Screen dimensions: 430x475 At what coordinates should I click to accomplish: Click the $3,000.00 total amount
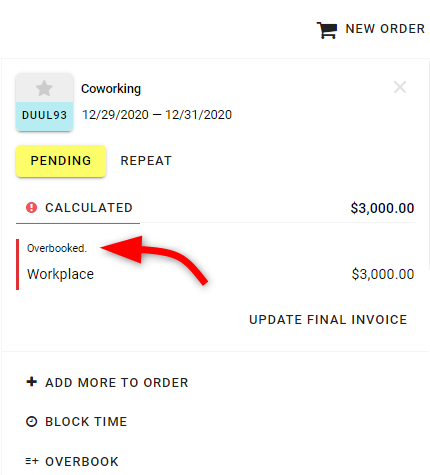pyautogui.click(x=382, y=208)
